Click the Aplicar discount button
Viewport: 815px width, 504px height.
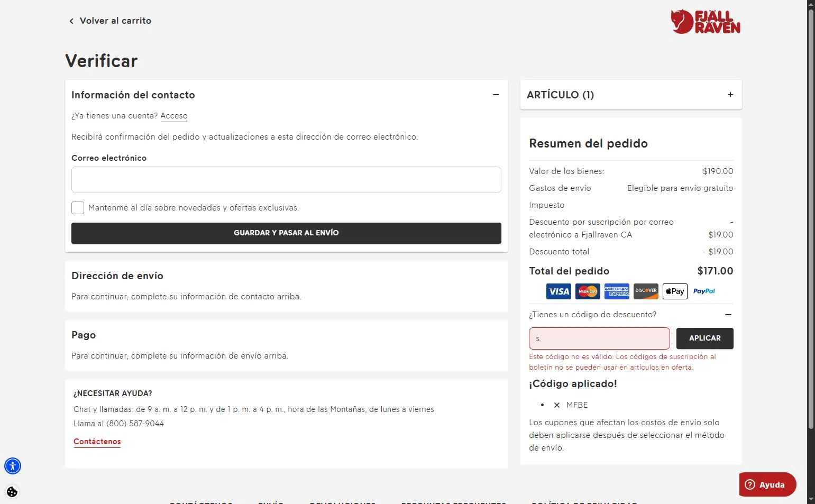pyautogui.click(x=704, y=338)
